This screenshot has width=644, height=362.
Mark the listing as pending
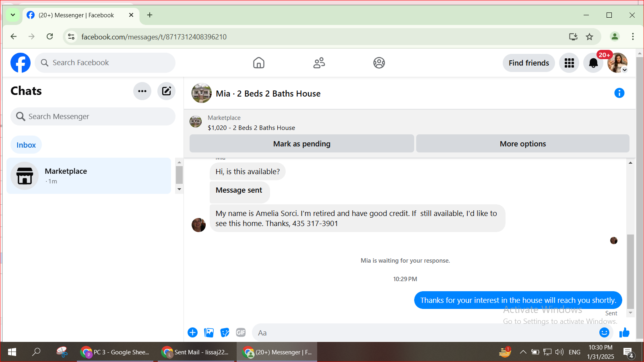pyautogui.click(x=302, y=144)
